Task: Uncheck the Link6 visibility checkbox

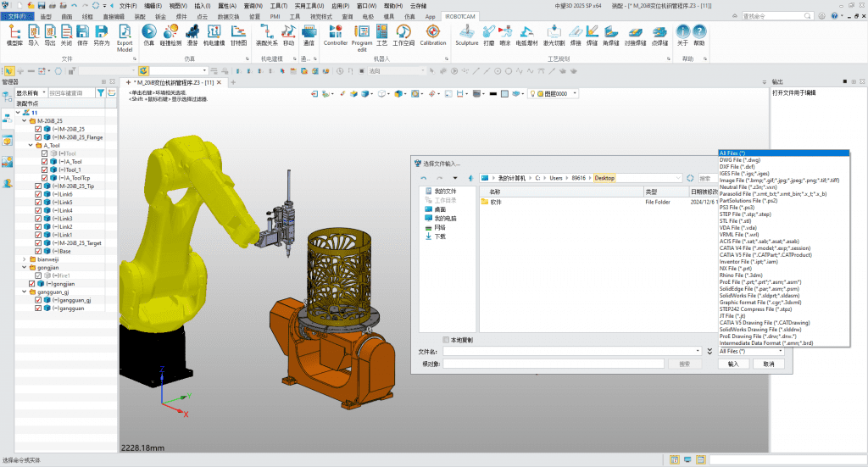Action: point(38,194)
